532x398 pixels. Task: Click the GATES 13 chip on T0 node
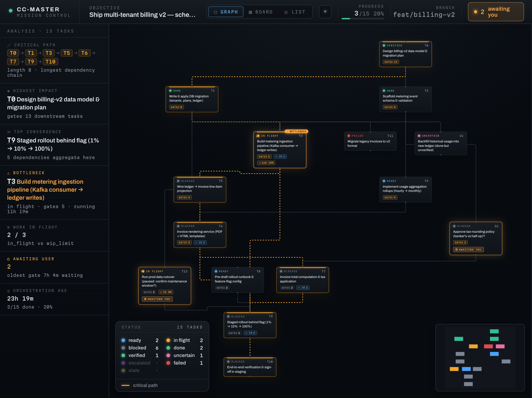click(391, 62)
